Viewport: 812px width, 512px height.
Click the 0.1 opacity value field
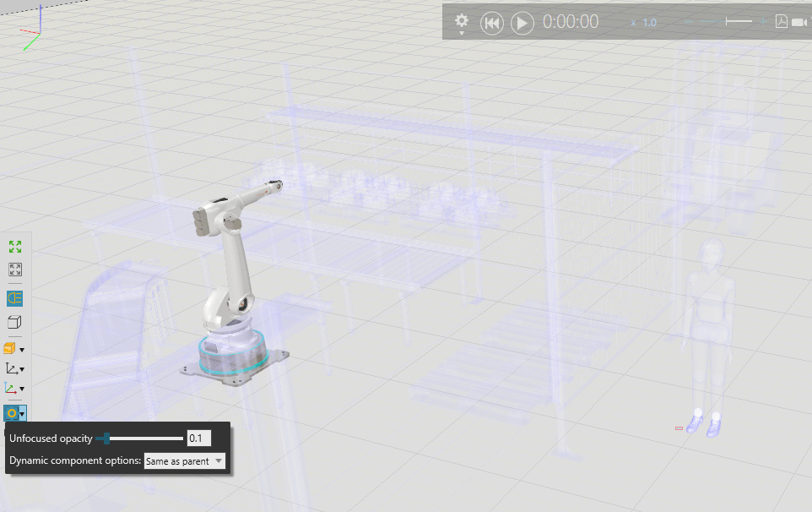(x=199, y=438)
